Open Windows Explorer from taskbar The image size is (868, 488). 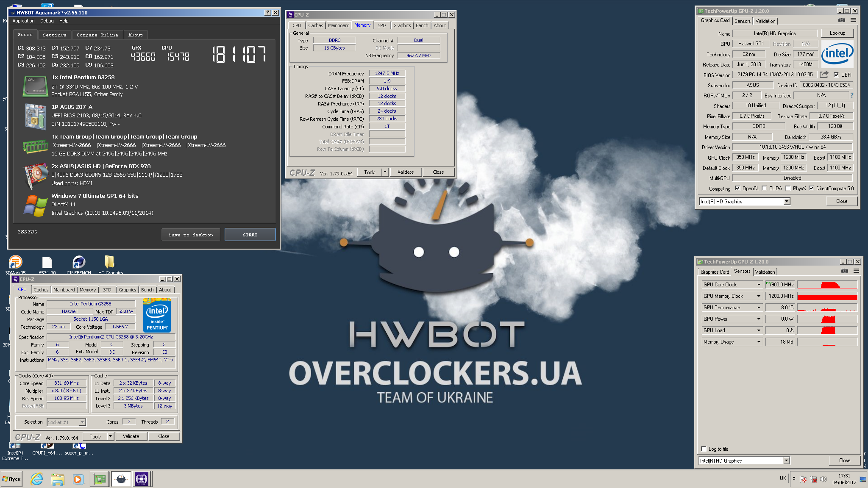(58, 479)
